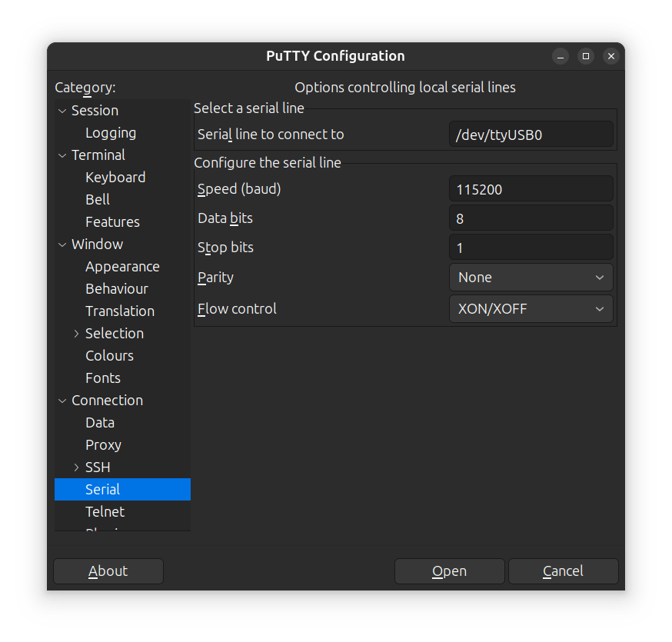Select the highlighted Serial category
672x642 pixels.
click(x=122, y=490)
